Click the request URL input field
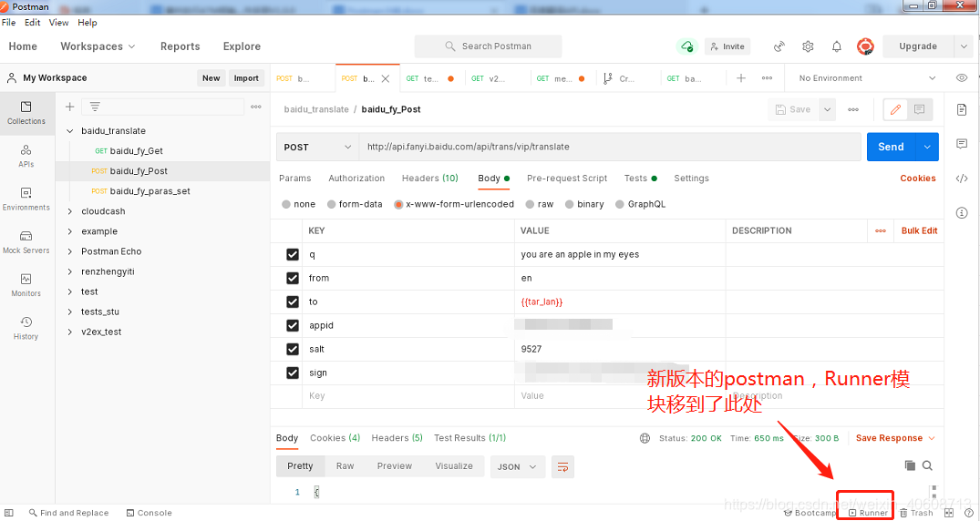The image size is (980, 521). tap(609, 147)
